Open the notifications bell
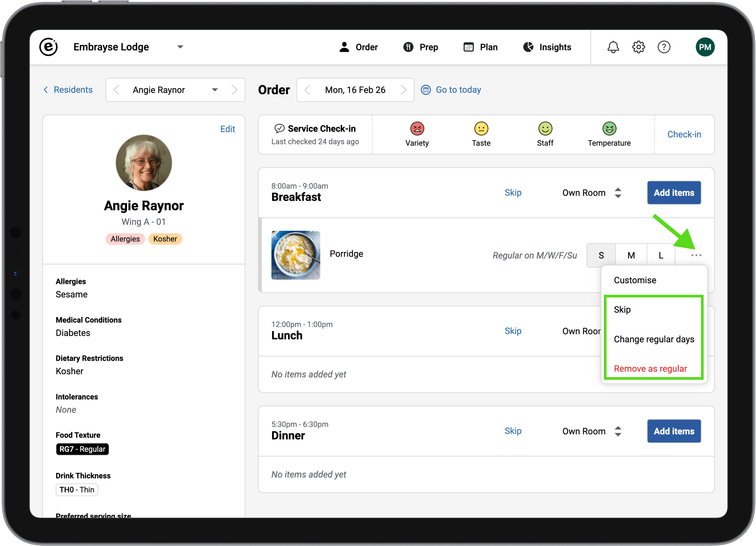This screenshot has width=756, height=546. click(x=613, y=47)
